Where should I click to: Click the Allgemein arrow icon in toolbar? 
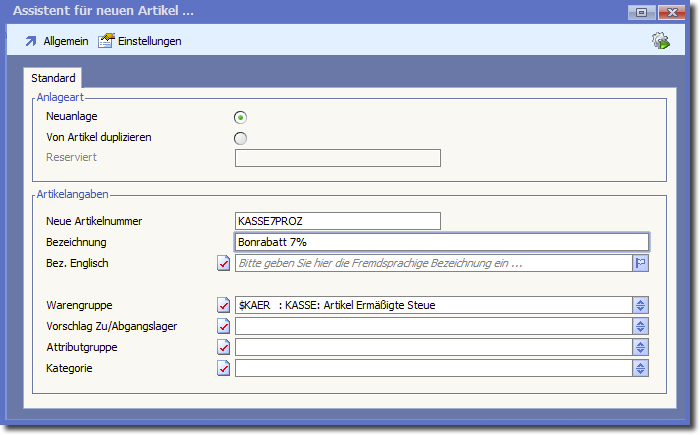[x=30, y=41]
